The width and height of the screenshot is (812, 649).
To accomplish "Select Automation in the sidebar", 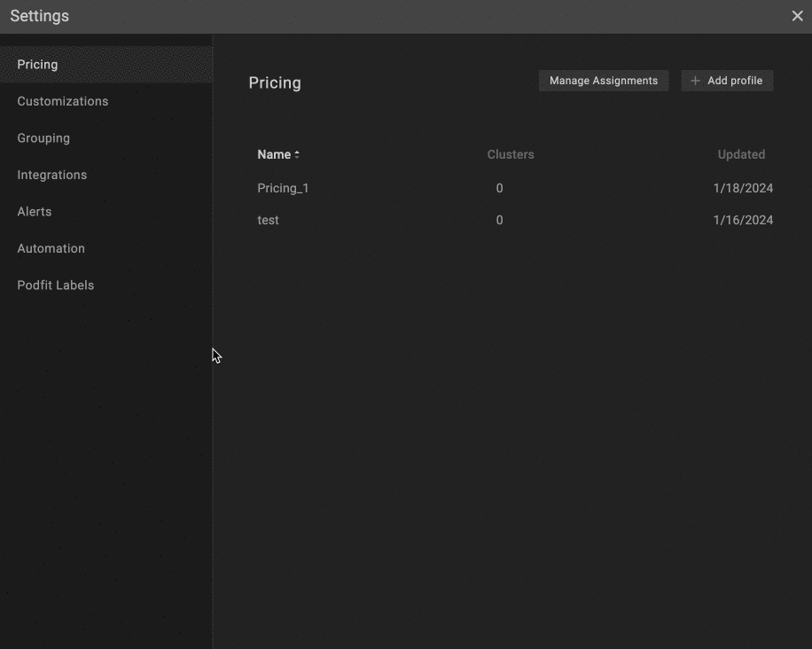I will click(x=51, y=248).
